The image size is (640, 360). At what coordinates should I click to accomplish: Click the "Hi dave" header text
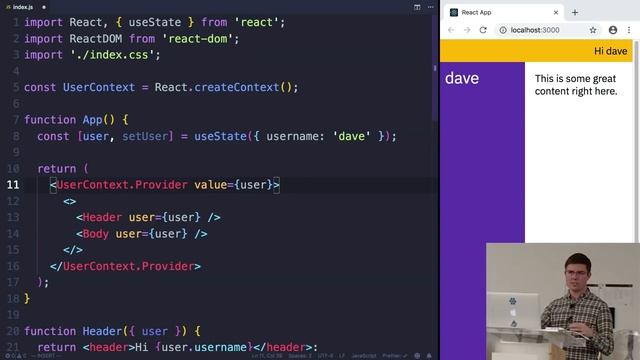pos(611,51)
